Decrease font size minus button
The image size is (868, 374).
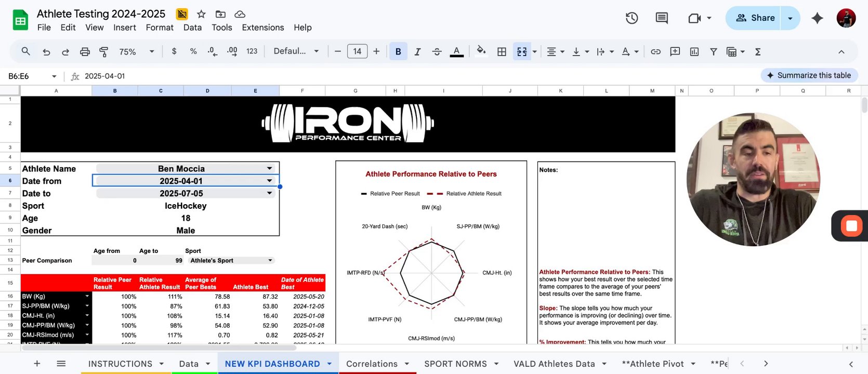tap(338, 51)
